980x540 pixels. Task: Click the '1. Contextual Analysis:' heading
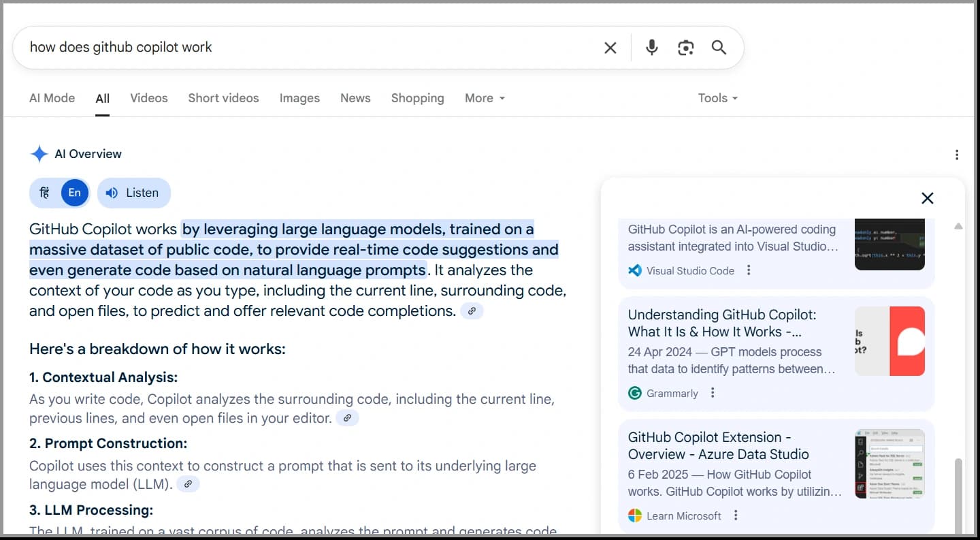103,377
